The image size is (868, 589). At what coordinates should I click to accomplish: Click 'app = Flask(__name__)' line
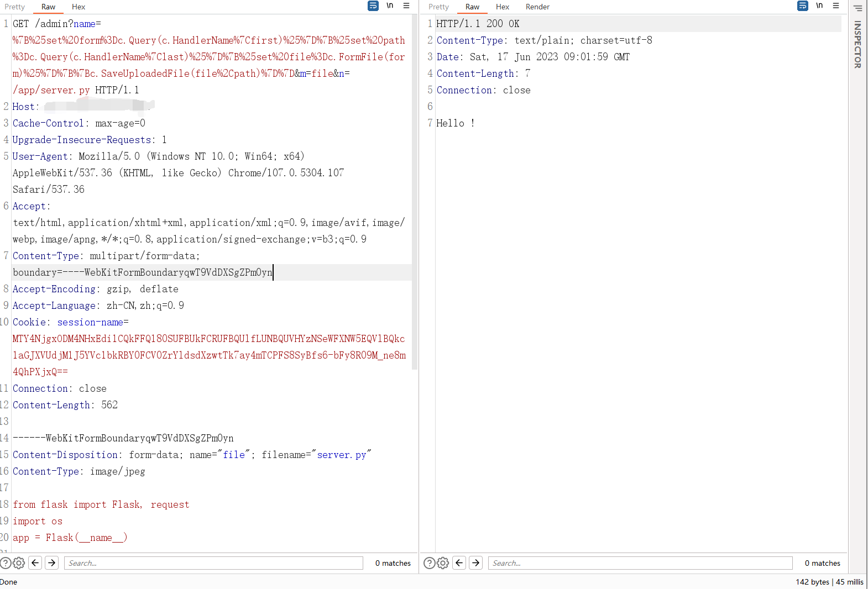point(70,538)
